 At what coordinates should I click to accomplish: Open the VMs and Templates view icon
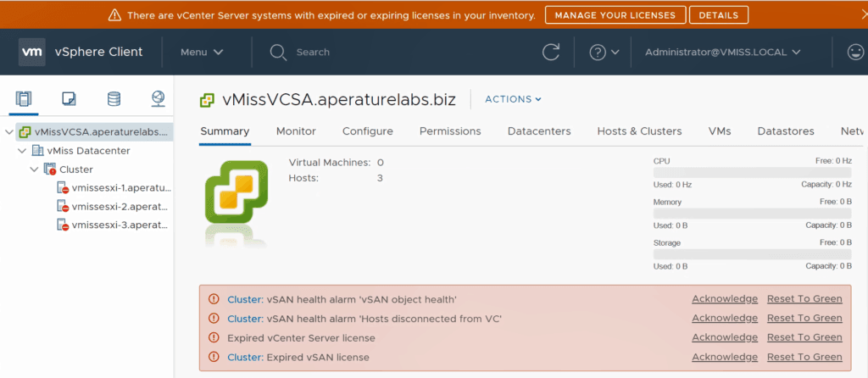(x=69, y=99)
